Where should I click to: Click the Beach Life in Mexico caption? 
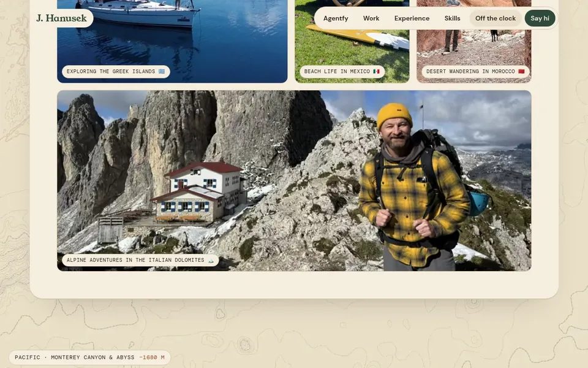tap(342, 71)
